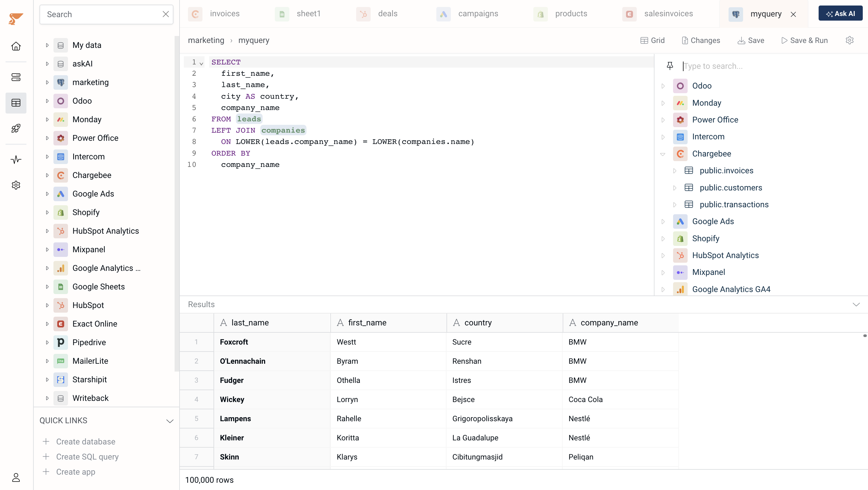Click the MailerLite icon in left tree
This screenshot has width=868, height=490.
[61, 361]
